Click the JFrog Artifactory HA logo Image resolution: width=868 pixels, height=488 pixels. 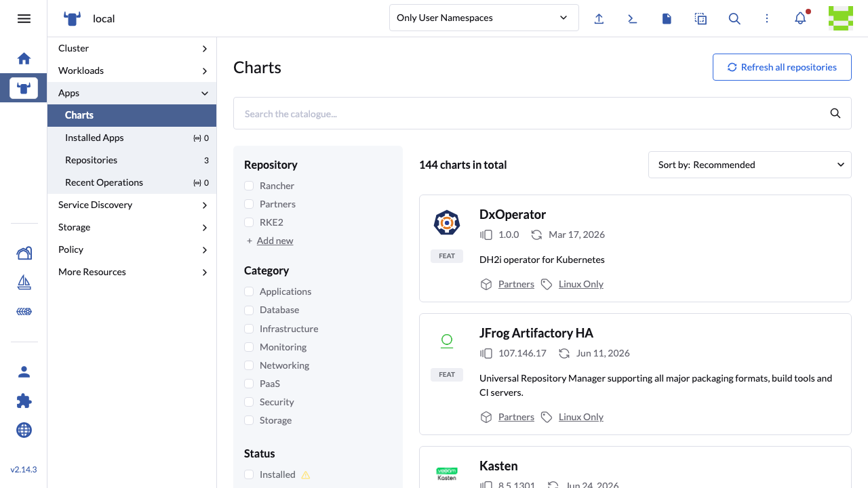(x=447, y=341)
